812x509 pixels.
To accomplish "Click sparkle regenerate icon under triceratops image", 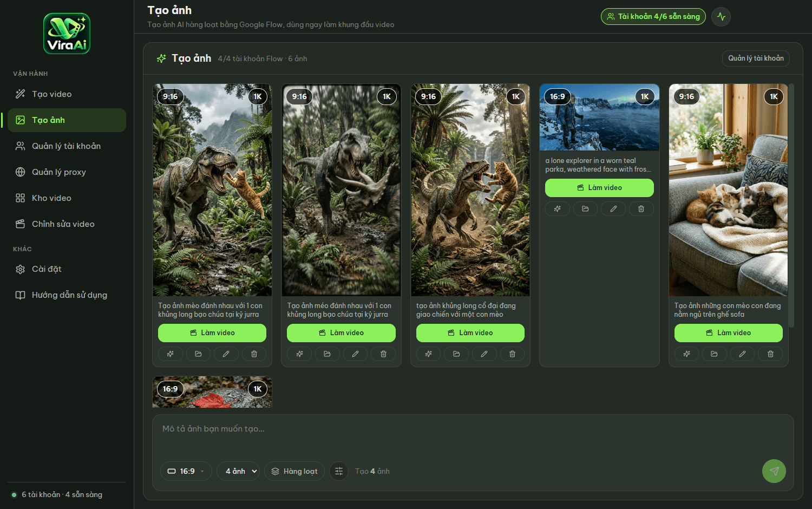I will (299, 354).
